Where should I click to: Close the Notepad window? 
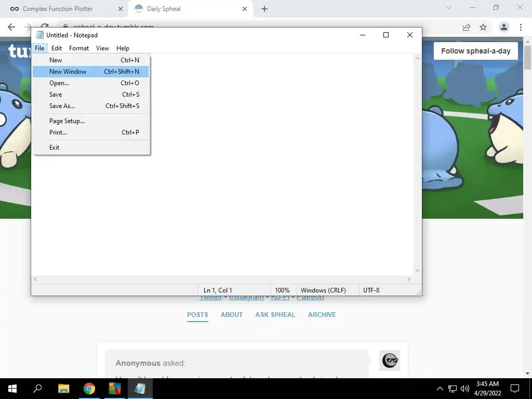point(410,35)
